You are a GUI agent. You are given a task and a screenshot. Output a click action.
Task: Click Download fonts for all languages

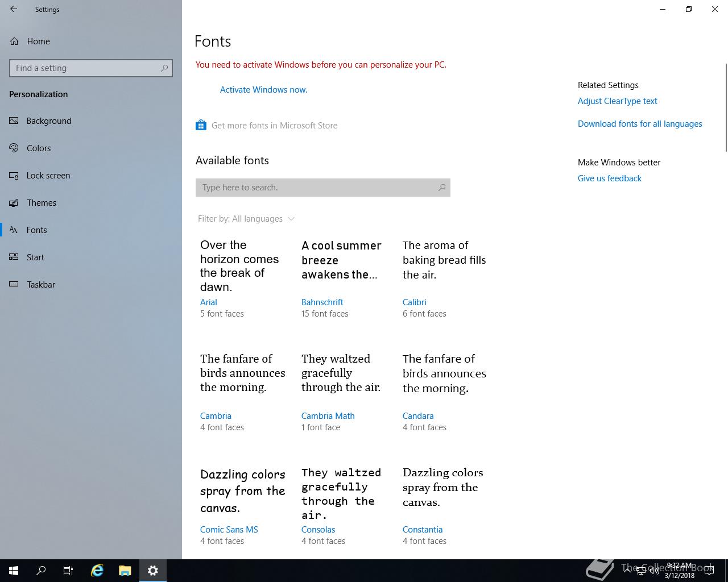click(x=640, y=124)
